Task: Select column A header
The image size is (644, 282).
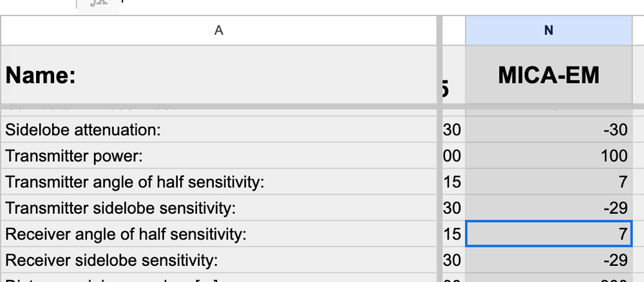Action: pos(218,30)
